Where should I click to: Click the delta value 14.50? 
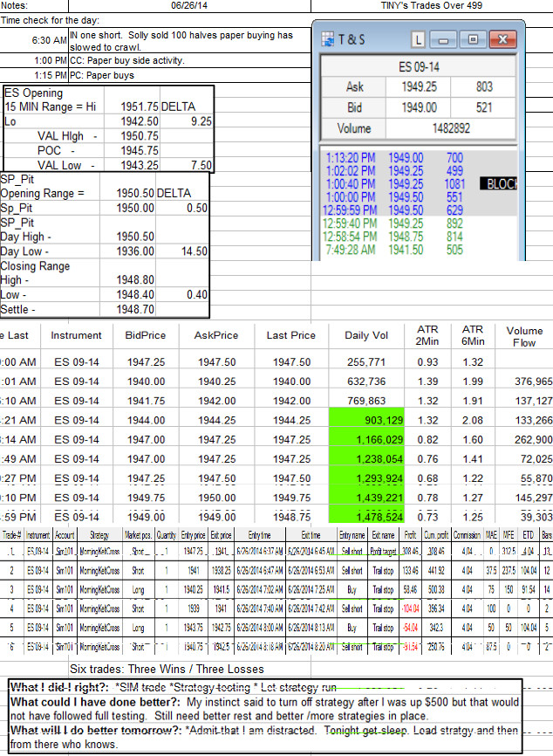[x=195, y=251]
